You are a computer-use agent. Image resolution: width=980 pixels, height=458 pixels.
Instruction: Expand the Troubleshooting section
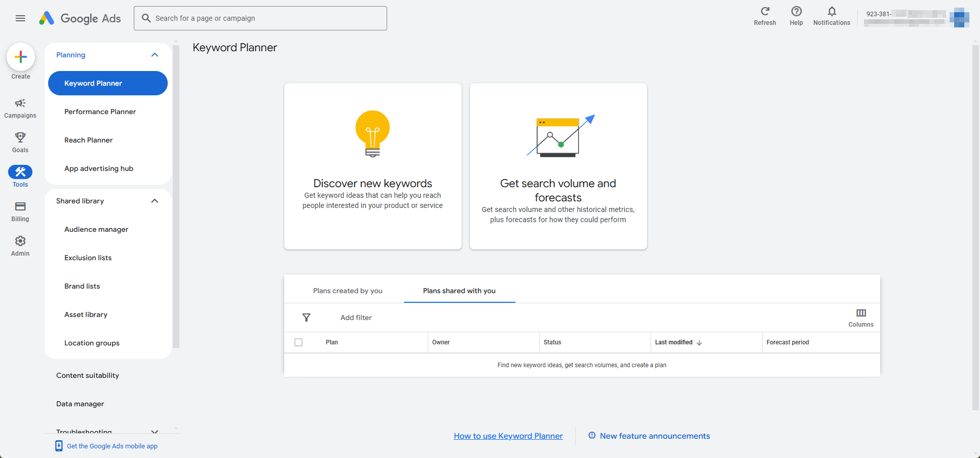[x=155, y=432]
